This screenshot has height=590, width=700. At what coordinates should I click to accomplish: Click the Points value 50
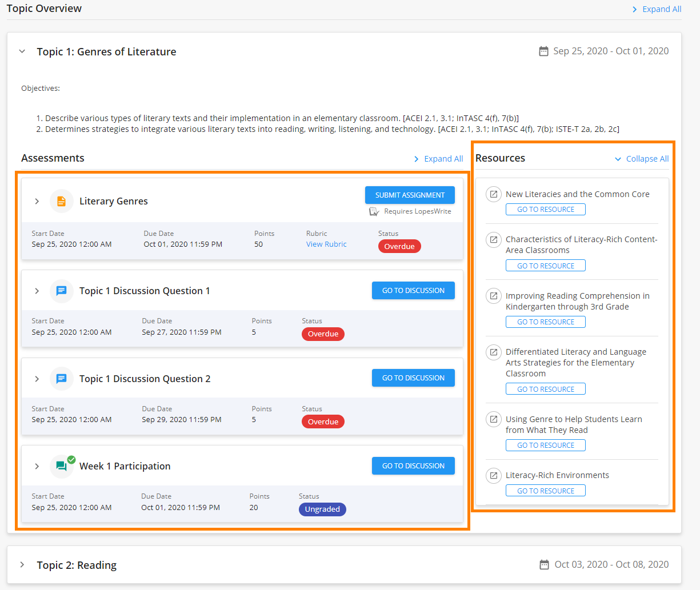259,244
